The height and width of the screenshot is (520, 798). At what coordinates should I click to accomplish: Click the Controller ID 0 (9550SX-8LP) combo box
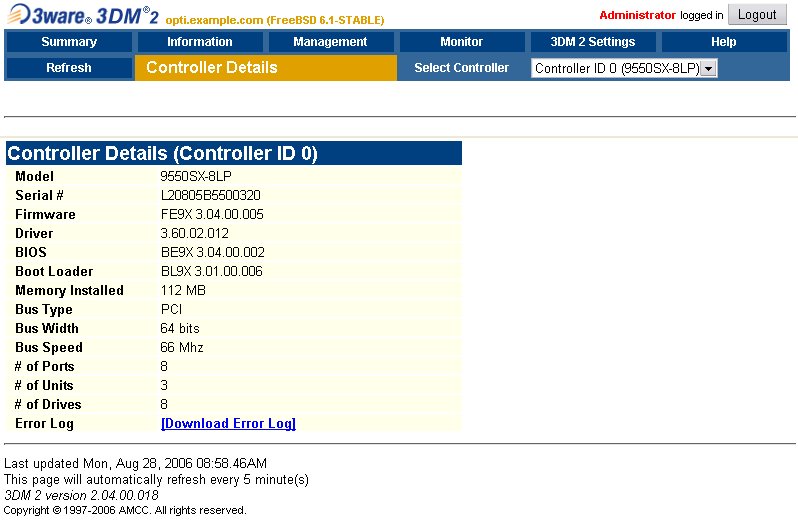click(624, 68)
